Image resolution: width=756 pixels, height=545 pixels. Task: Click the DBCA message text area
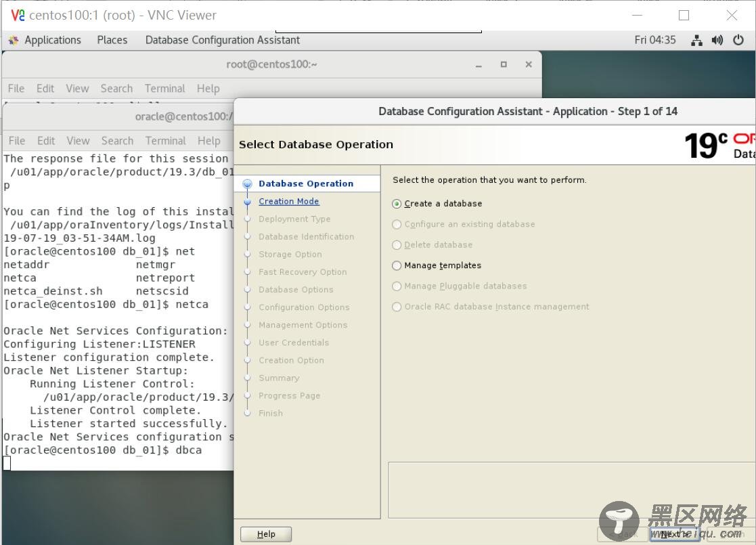click(572, 490)
